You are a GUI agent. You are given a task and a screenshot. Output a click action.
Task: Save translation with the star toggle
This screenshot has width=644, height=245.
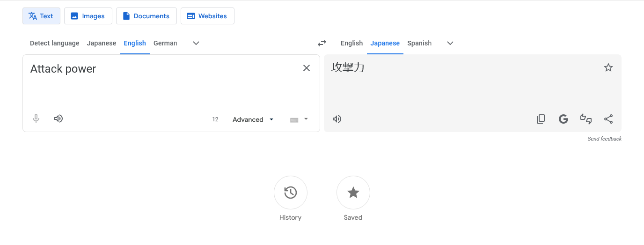[x=608, y=67]
